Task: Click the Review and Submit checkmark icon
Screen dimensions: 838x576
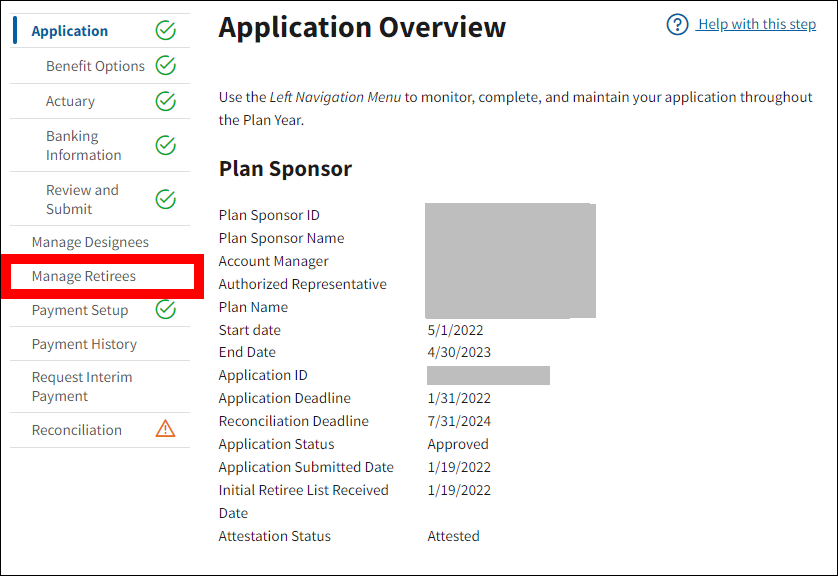Action: tap(166, 200)
